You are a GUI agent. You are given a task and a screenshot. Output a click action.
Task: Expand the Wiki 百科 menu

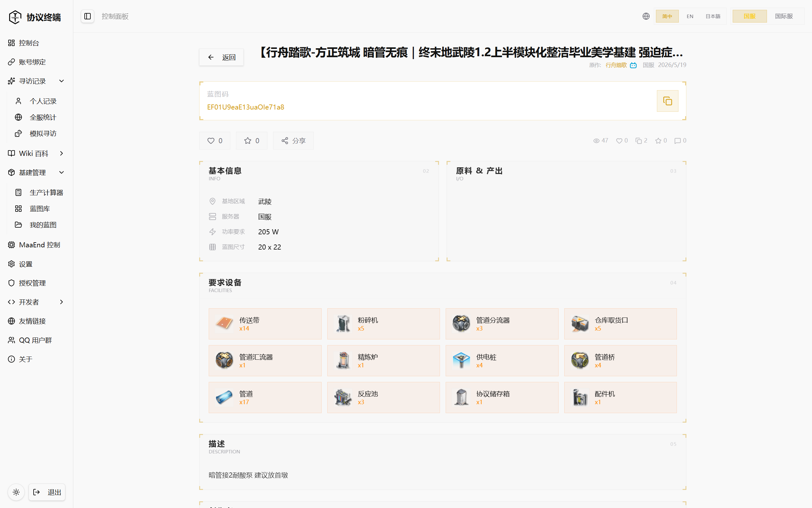pyautogui.click(x=36, y=153)
